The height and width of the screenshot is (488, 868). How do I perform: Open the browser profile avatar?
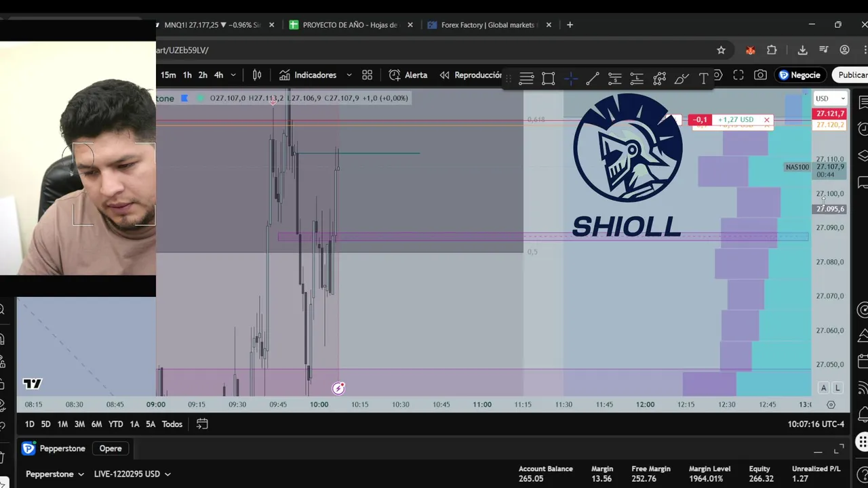pos(844,50)
